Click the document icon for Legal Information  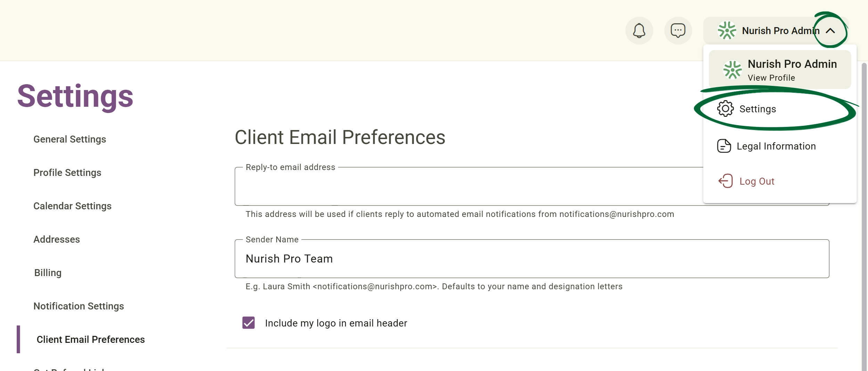point(724,146)
